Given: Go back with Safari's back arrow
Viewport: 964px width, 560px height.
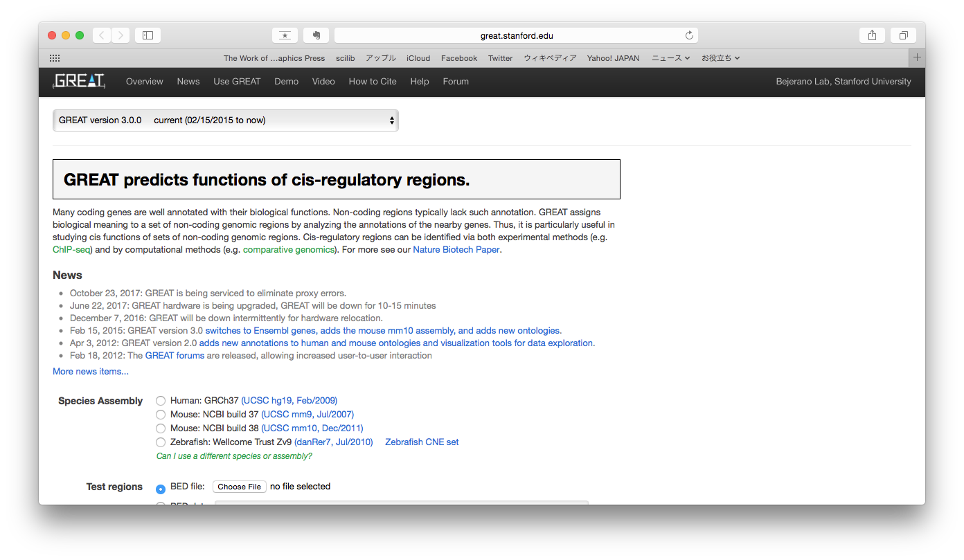Looking at the screenshot, I should click(102, 35).
